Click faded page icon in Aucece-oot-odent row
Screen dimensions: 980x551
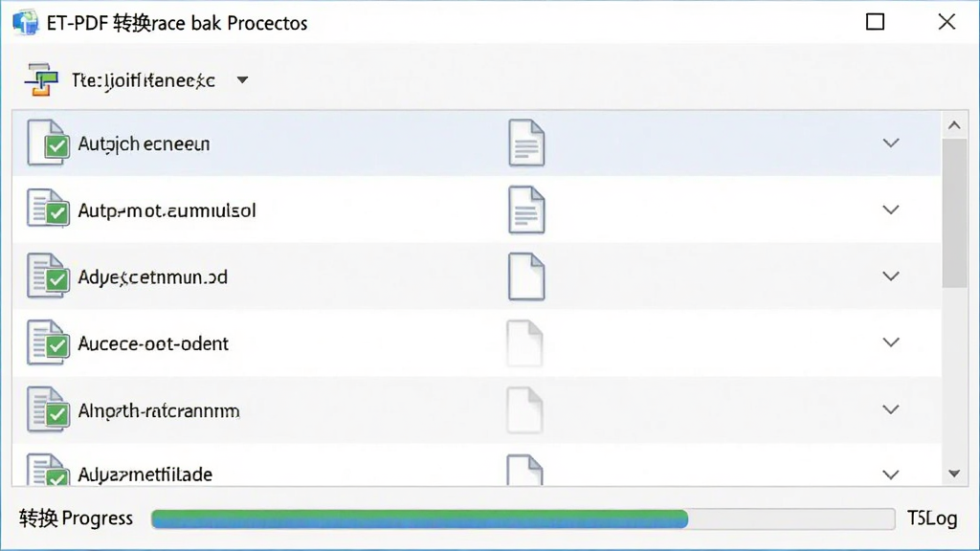(524, 343)
